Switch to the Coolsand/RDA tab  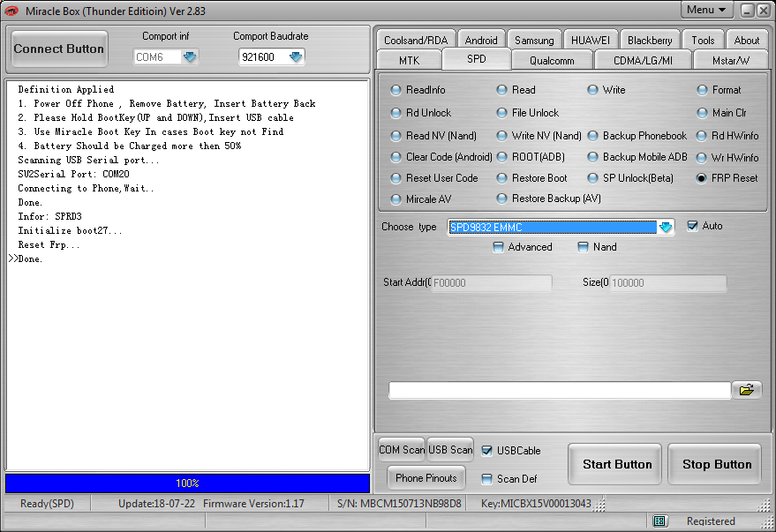(x=416, y=40)
